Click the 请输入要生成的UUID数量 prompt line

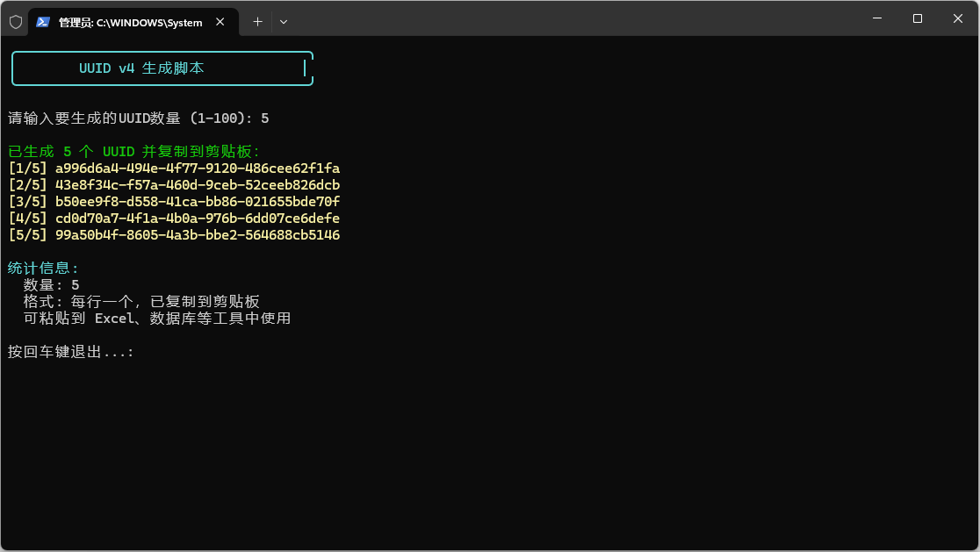click(x=138, y=118)
